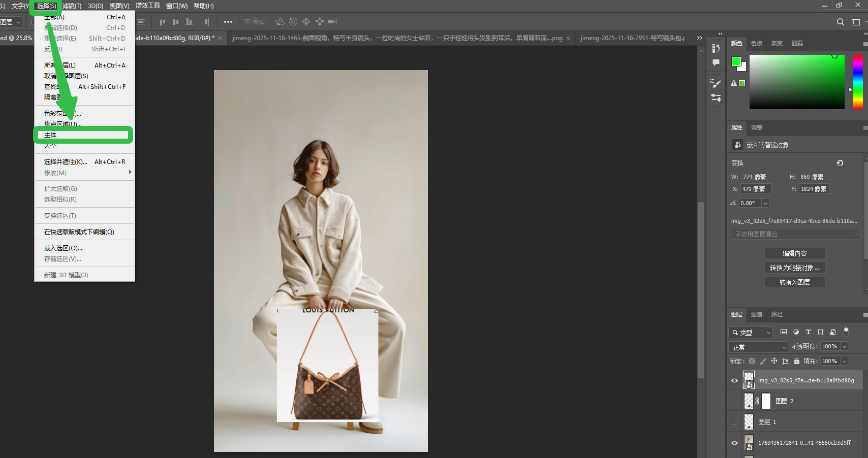Open the 类型 layer filter dropdown
This screenshot has height=458, width=868.
tap(751, 333)
